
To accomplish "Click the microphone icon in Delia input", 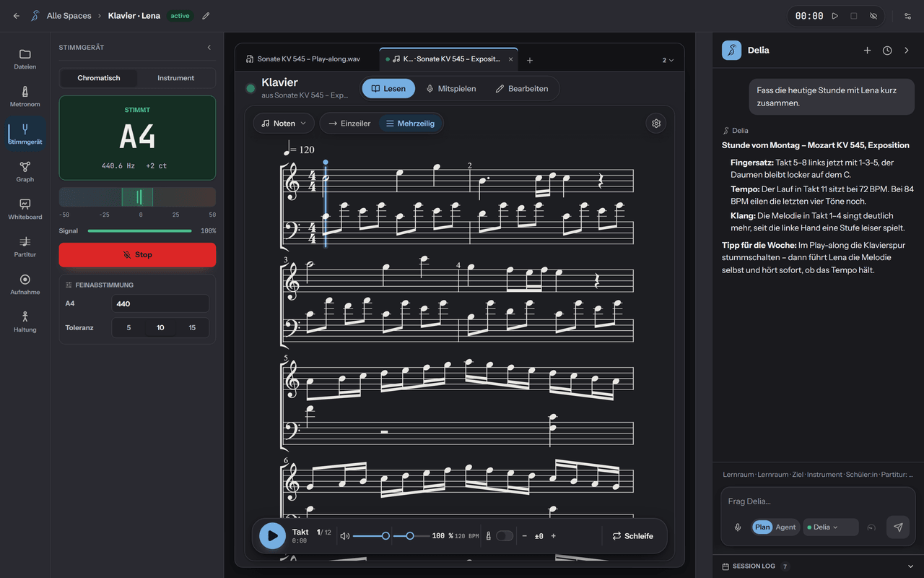I will 738,527.
